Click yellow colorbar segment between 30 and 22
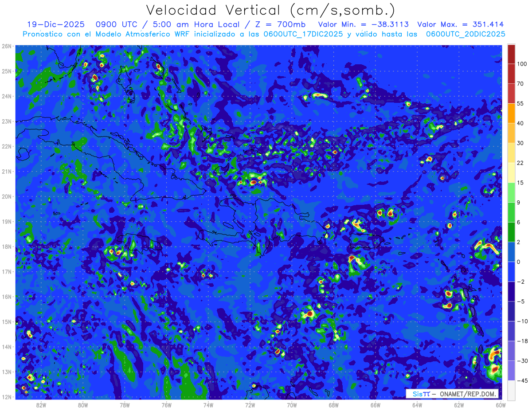 511,153
